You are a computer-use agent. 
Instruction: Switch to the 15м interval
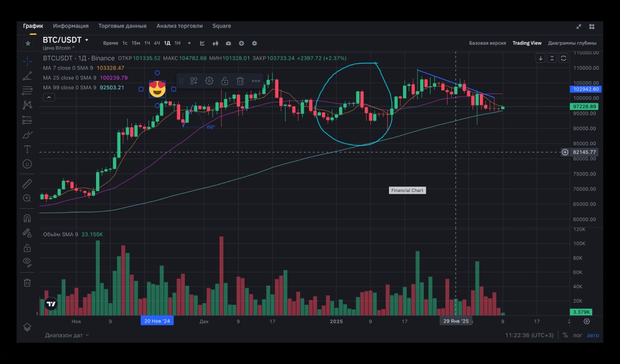tap(136, 43)
